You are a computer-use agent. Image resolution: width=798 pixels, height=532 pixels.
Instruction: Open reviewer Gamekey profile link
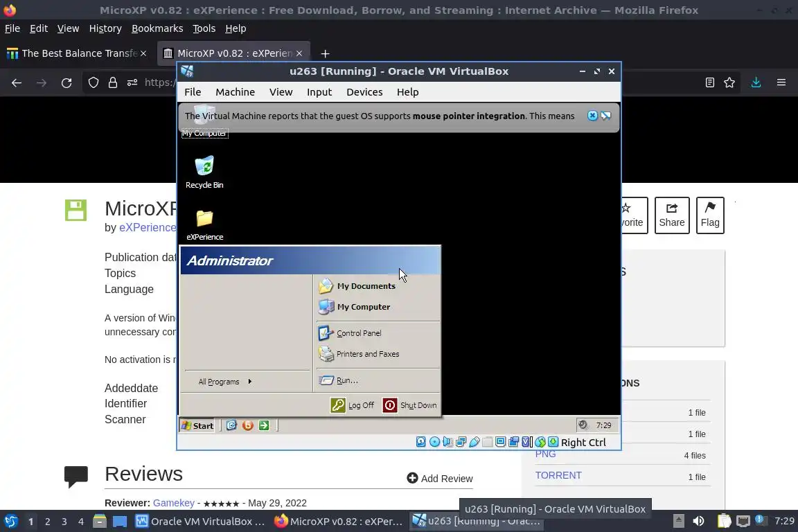click(174, 503)
